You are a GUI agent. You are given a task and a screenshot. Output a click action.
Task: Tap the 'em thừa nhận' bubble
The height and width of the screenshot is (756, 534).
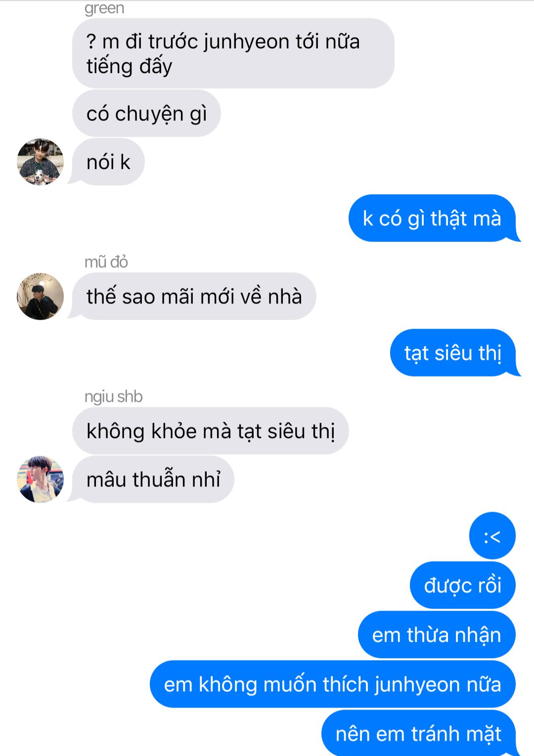(437, 635)
